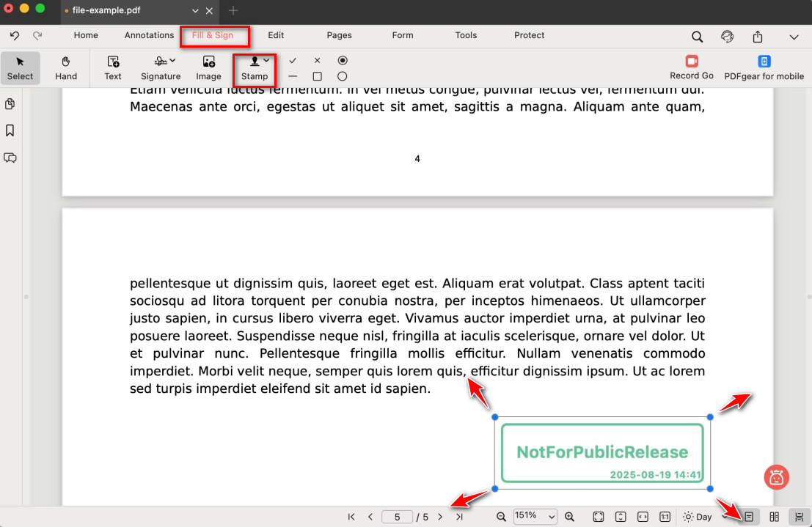Open the Stamp dropdown menu
The width and height of the screenshot is (812, 527).
tap(255, 67)
